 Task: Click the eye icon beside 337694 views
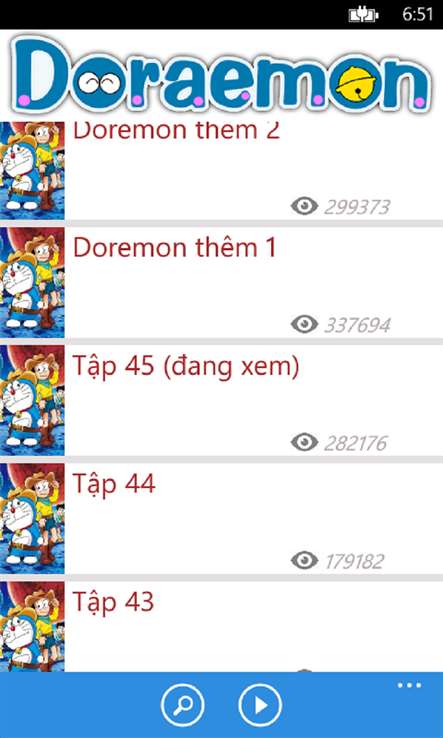pos(304,324)
